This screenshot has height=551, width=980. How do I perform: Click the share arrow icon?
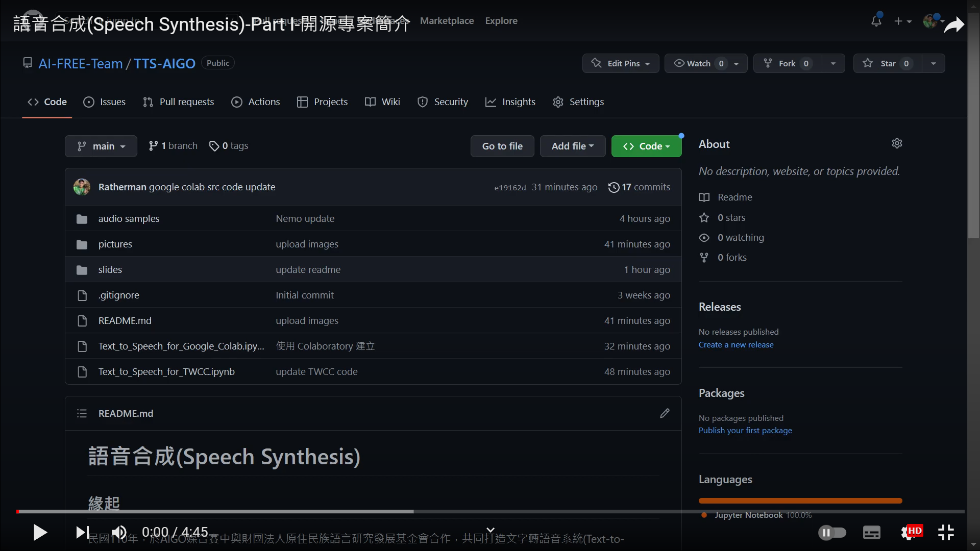tap(953, 24)
